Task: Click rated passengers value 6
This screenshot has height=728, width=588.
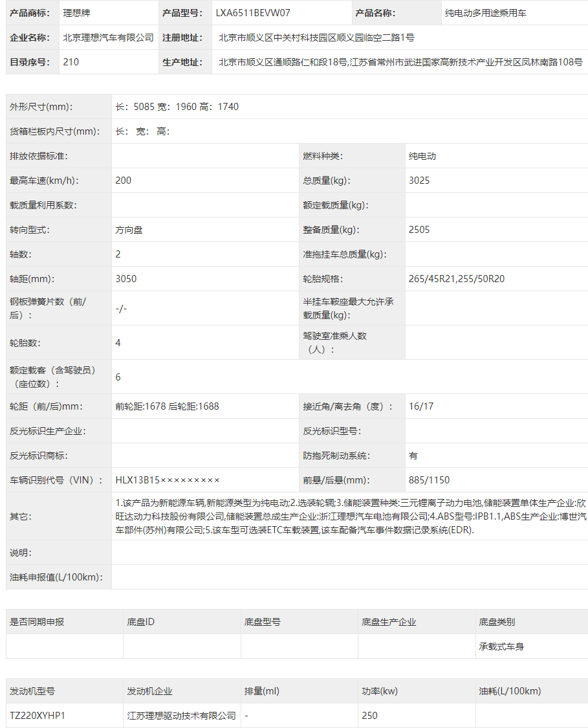Action: click(118, 377)
